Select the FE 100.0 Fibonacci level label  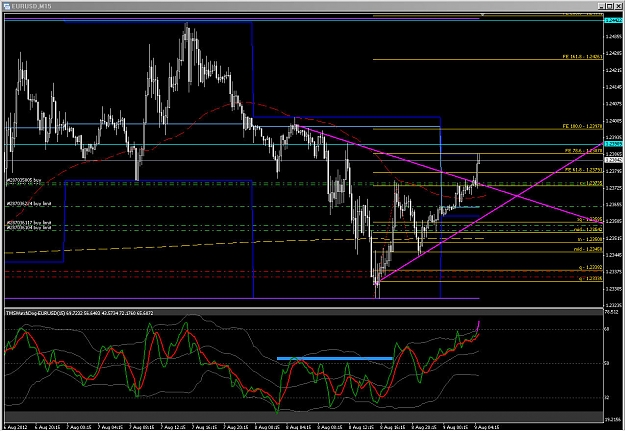pyautogui.click(x=582, y=126)
